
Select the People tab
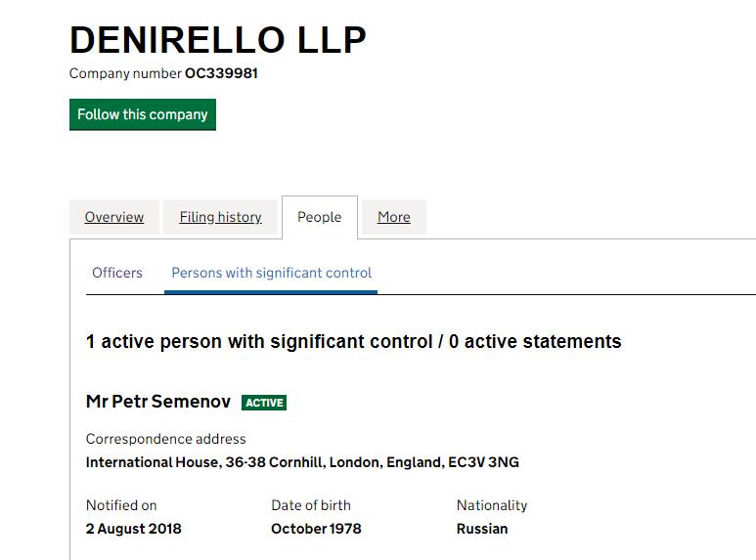pos(320,217)
